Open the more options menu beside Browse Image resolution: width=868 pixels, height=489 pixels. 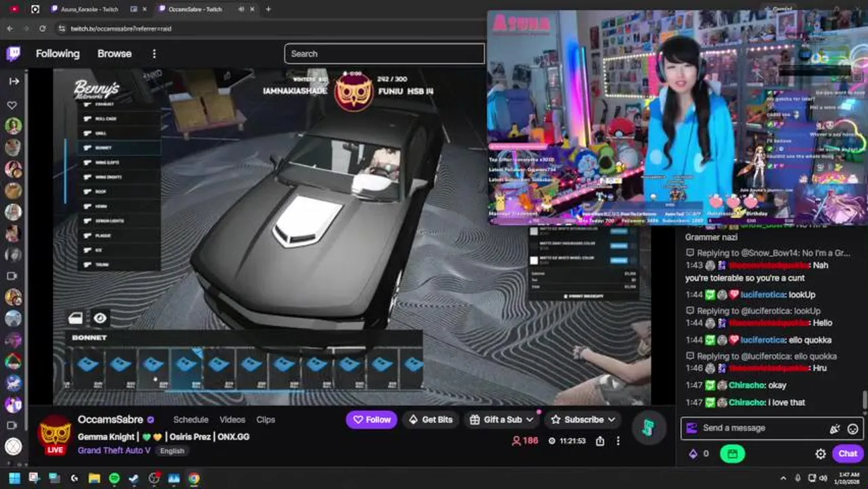coord(154,54)
